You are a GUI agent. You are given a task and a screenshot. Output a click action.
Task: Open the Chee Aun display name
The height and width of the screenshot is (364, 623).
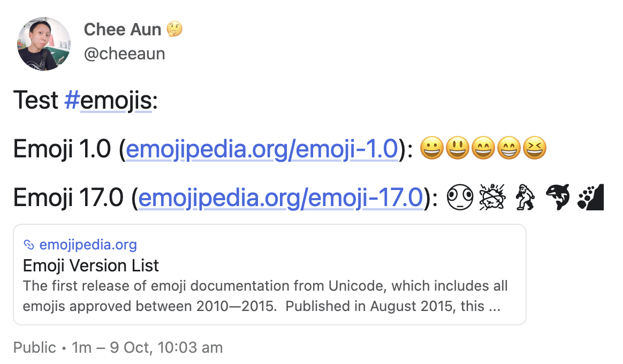pyautogui.click(x=122, y=29)
